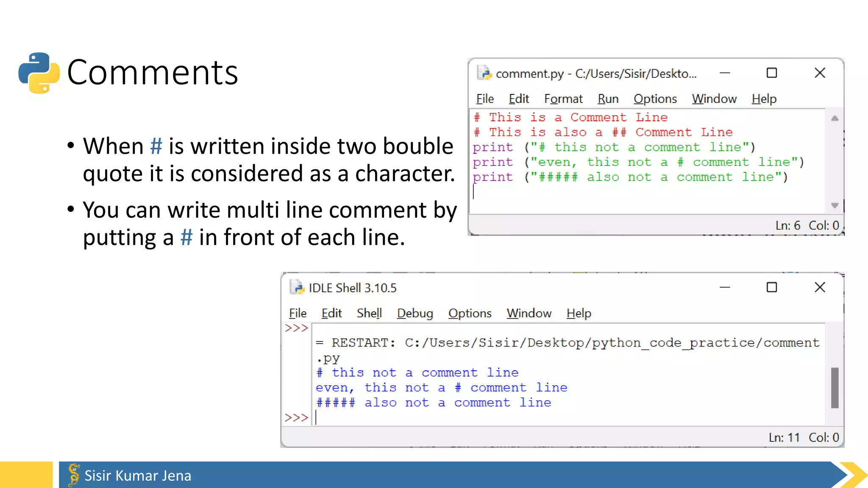Click shell output '##### also not a comment line'

pyautogui.click(x=434, y=402)
